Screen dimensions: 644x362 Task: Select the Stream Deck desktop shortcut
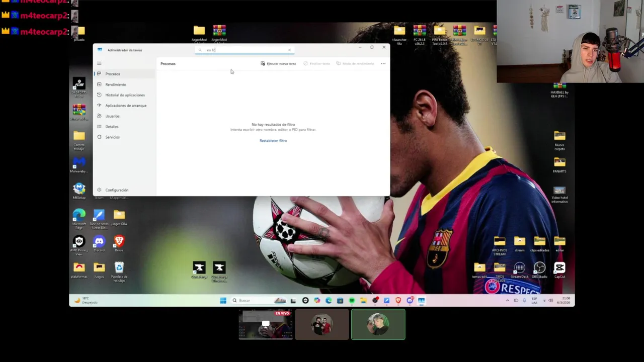pyautogui.click(x=520, y=270)
